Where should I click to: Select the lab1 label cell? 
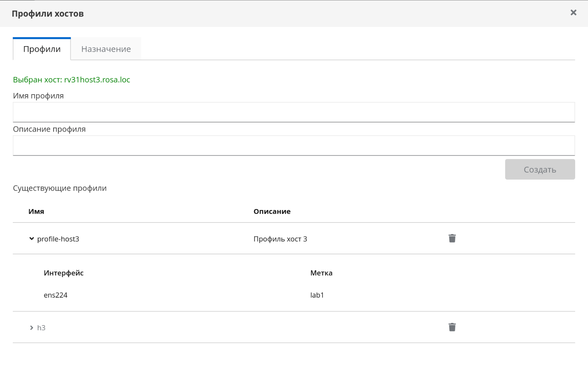pyautogui.click(x=317, y=295)
